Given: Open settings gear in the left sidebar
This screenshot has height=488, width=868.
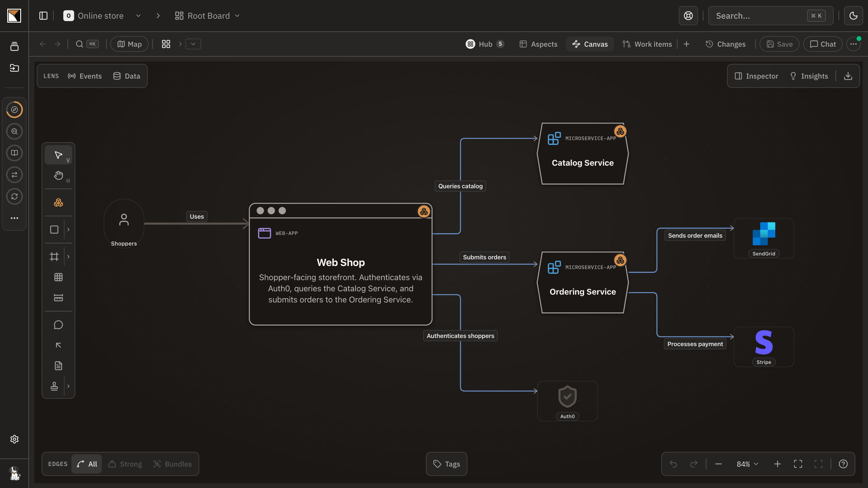Looking at the screenshot, I should pos(14,439).
